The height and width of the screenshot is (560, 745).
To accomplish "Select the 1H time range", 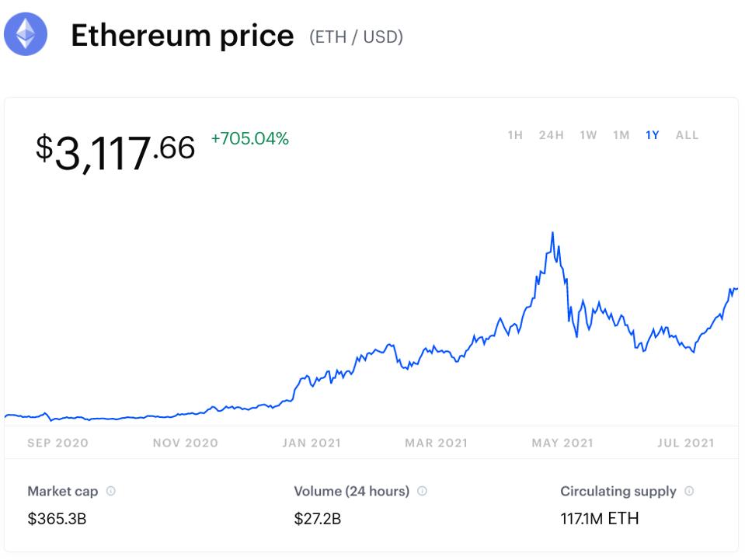I will 515,135.
